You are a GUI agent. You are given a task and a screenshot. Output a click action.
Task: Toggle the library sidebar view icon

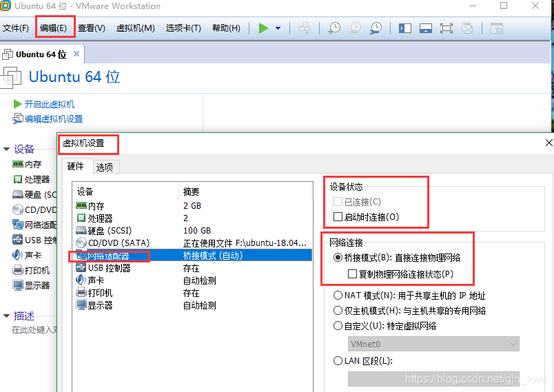(405, 28)
